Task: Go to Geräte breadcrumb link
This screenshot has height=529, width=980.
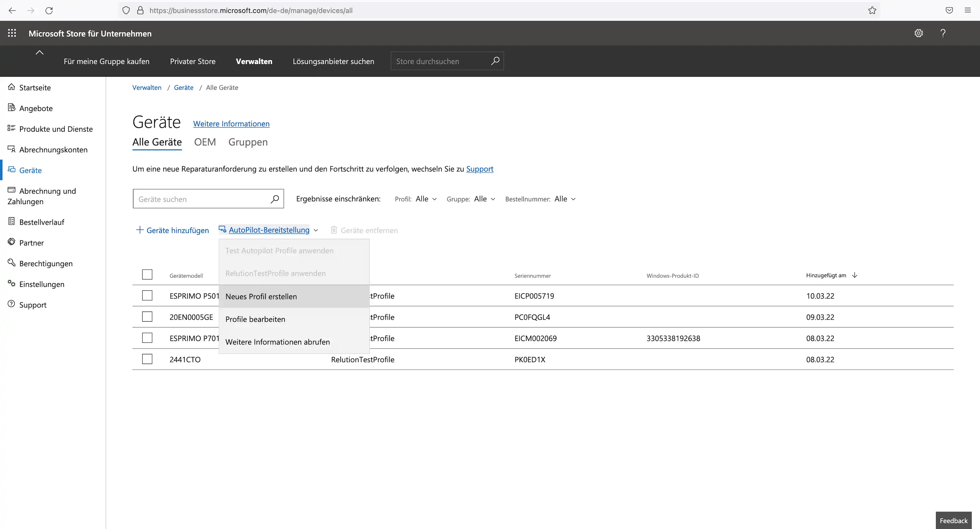Action: pos(184,87)
